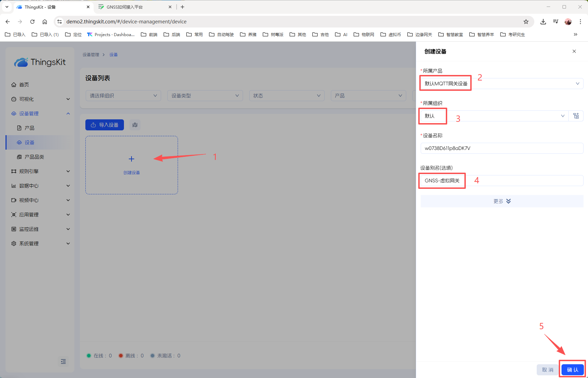Click the map view icon next to 导入设备
Image resolution: width=588 pixels, height=378 pixels.
point(135,125)
